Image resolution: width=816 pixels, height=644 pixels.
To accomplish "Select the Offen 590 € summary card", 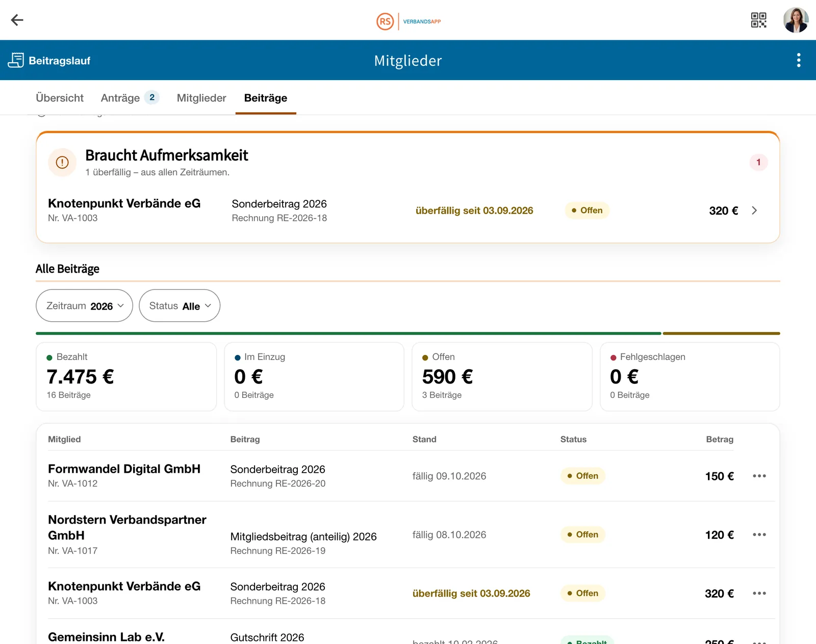I will pos(502,377).
